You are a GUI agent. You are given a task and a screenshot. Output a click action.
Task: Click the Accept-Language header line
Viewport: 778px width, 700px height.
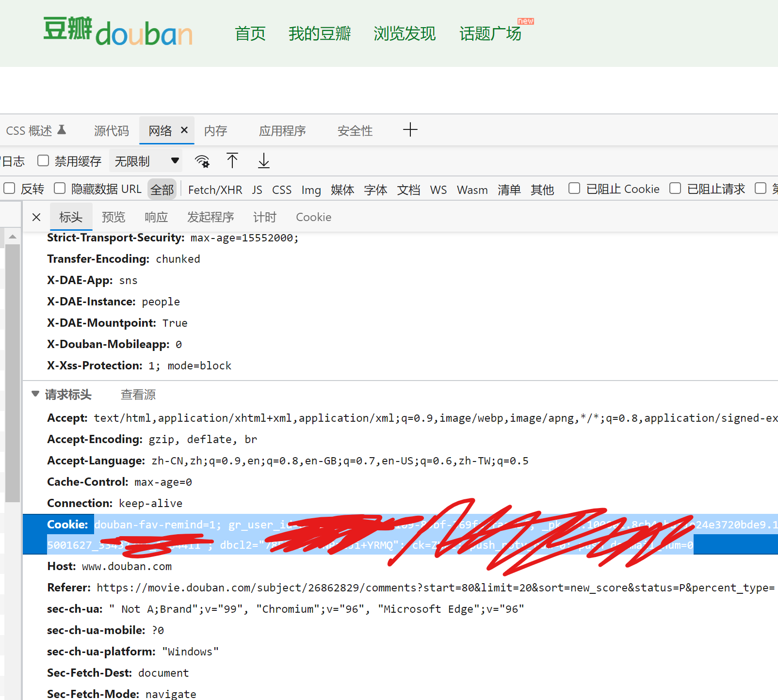[288, 461]
